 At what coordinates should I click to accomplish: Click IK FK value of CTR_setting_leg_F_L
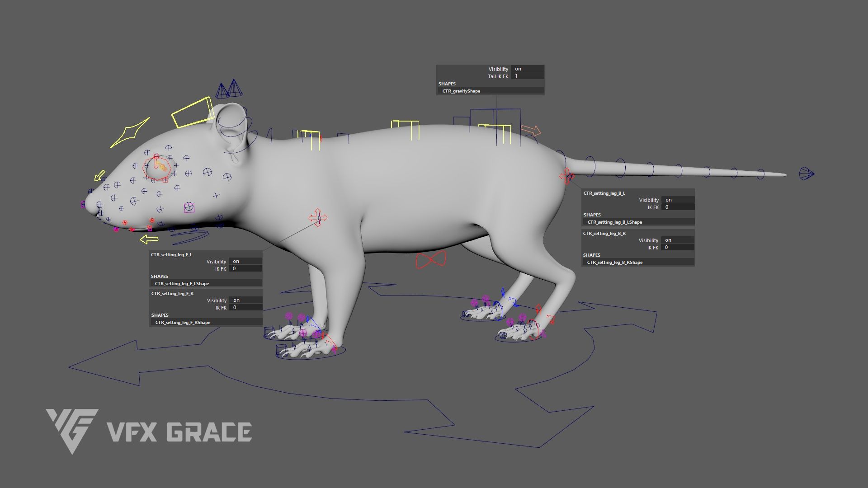245,268
